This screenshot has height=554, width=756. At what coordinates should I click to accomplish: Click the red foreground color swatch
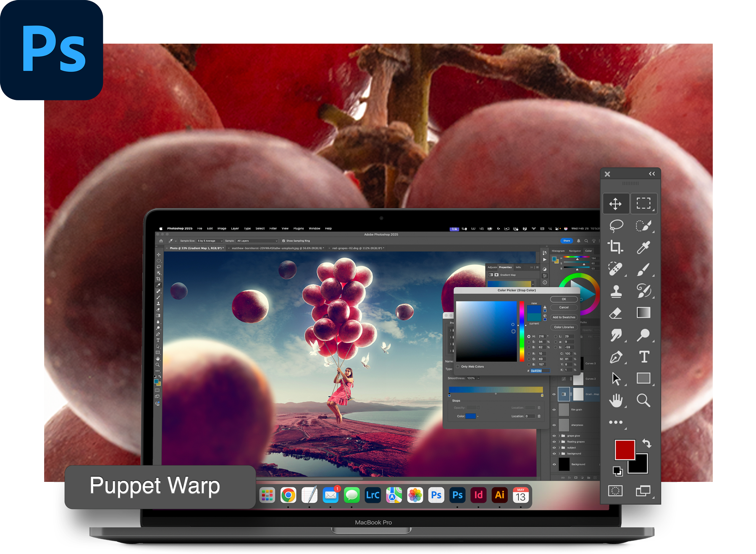pos(625,450)
